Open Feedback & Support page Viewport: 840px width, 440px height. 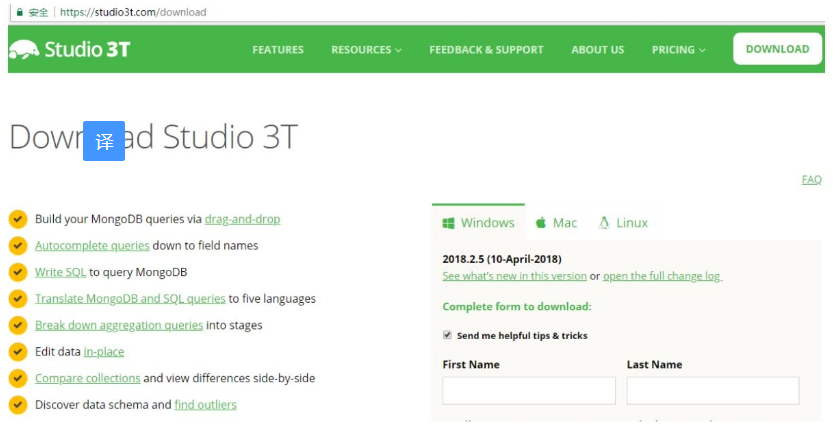486,50
